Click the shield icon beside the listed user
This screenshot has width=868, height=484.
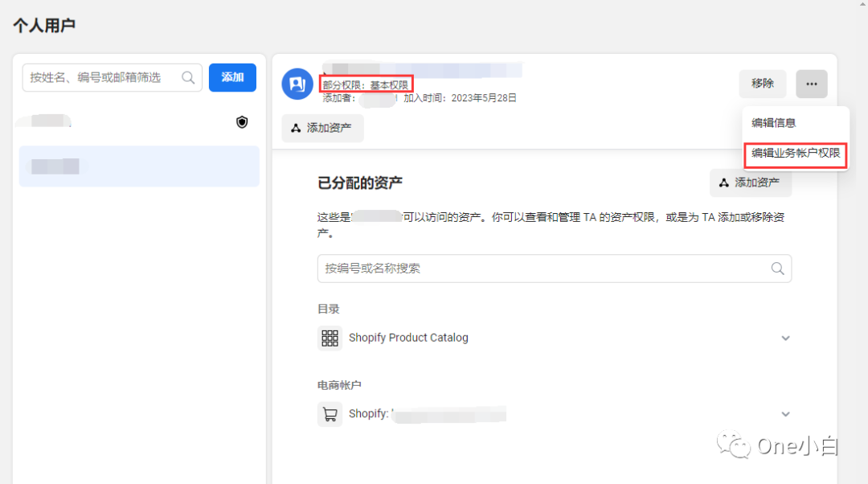click(242, 121)
